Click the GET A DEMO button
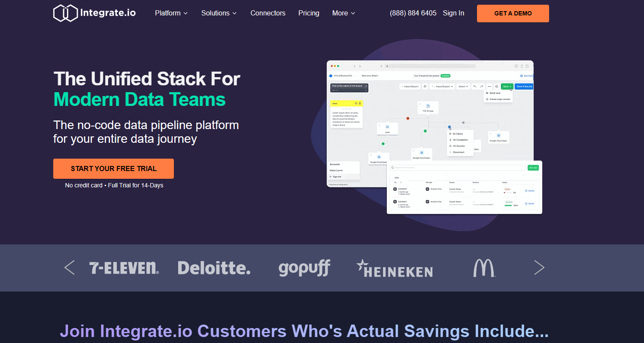 coord(513,13)
